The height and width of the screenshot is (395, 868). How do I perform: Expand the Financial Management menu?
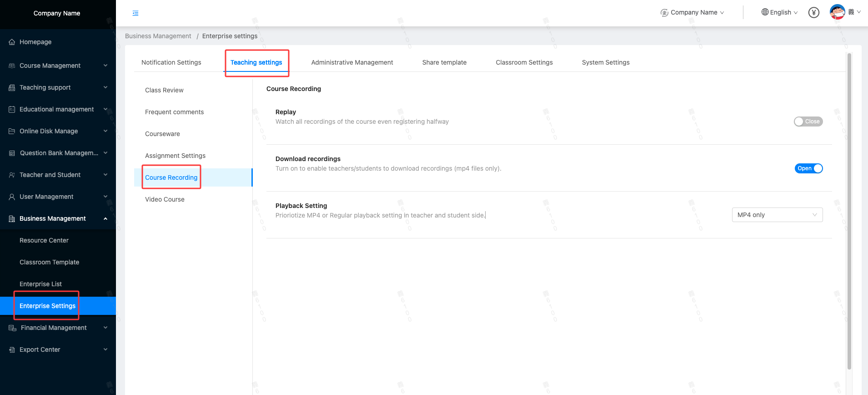[x=105, y=328]
